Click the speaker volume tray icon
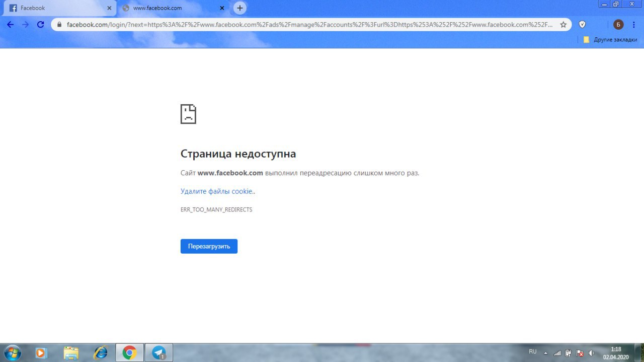The height and width of the screenshot is (362, 644). [x=591, y=353]
